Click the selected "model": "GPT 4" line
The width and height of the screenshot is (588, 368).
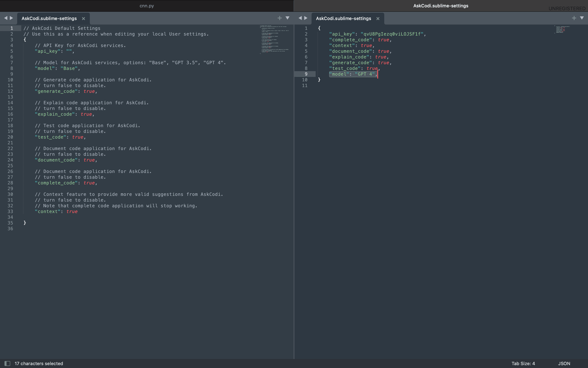click(x=353, y=74)
